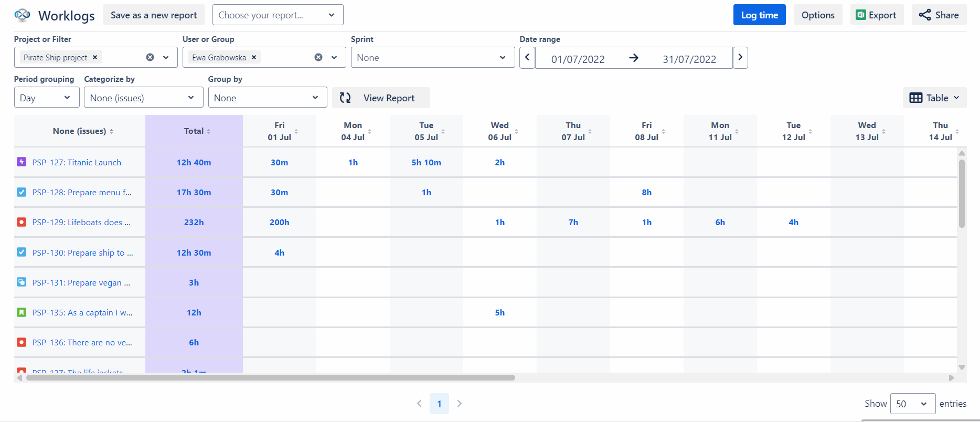Screen dimensions: 980x422
Task: Click the story icon for PSP-135
Action: click(22, 312)
